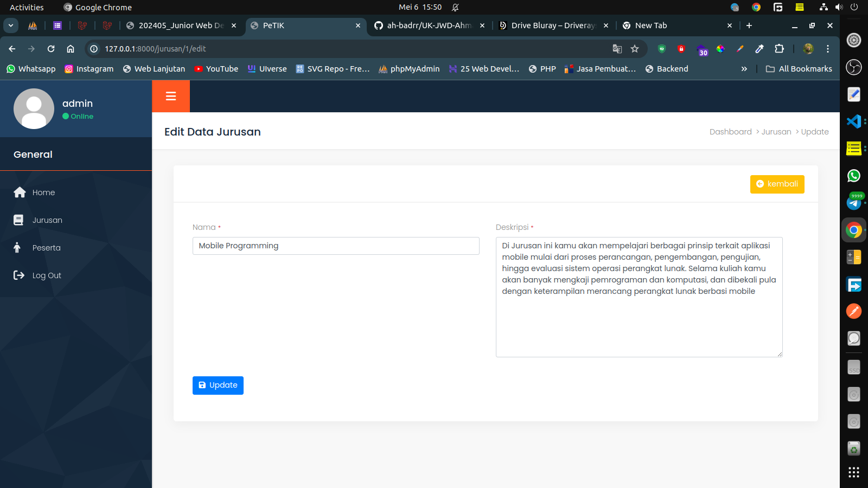Open a new tab with plus button

tap(749, 25)
